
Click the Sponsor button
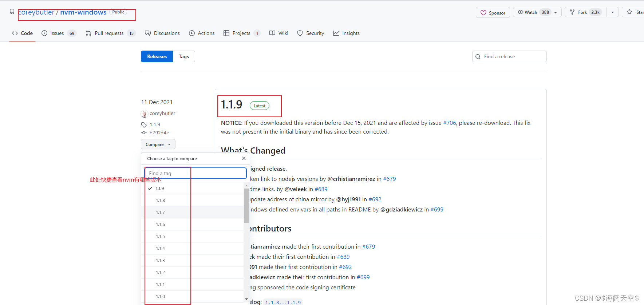tap(493, 12)
